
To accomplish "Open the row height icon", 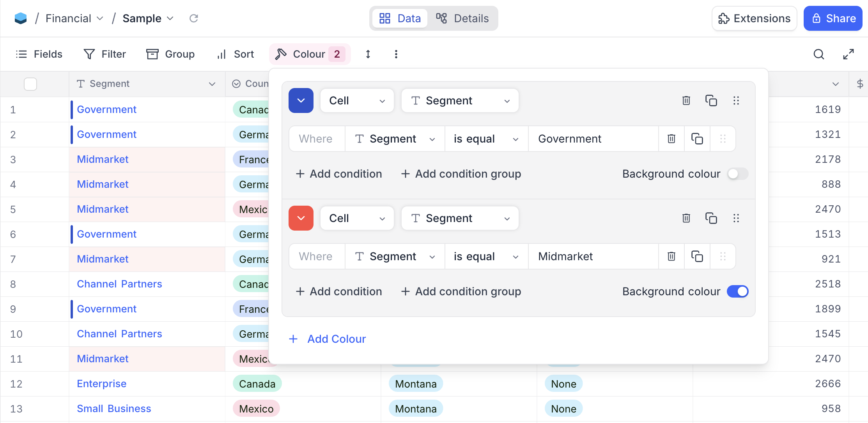I will pyautogui.click(x=368, y=54).
